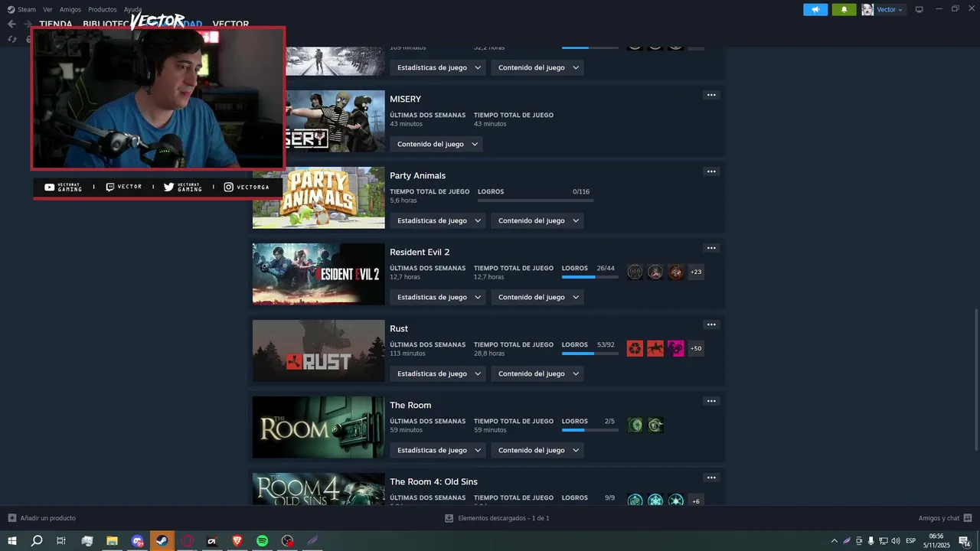Expand Estadísticas de juego for Rust

point(438,373)
